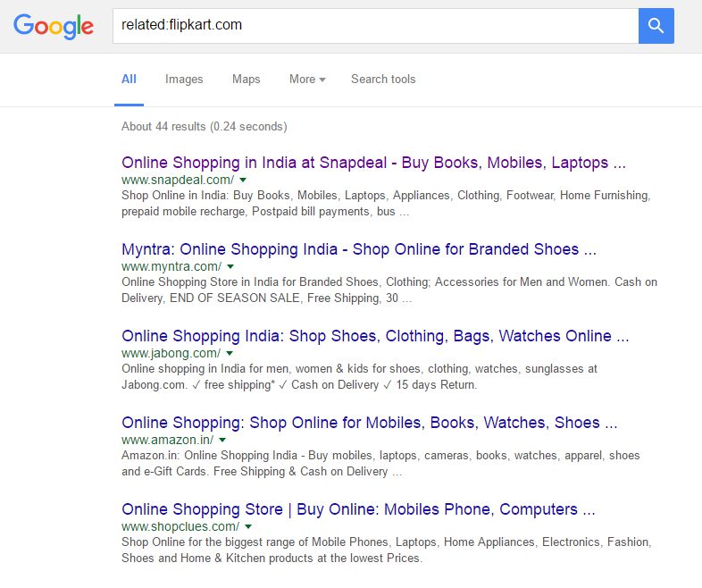Focus the search box containing related:flipkart.com

coord(376,26)
